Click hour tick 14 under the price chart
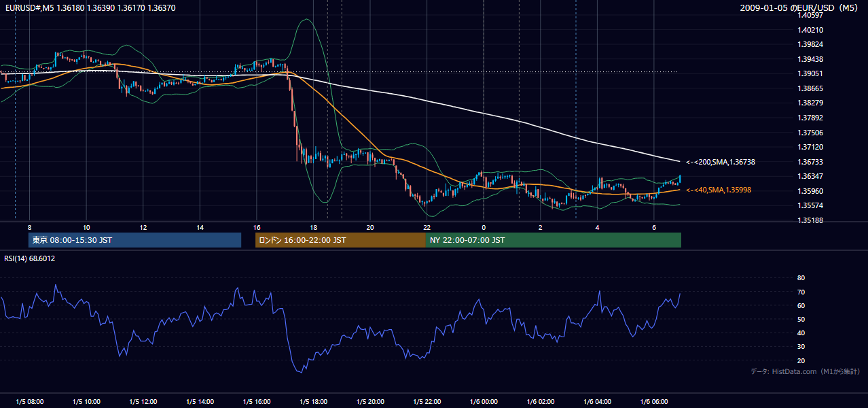The height and width of the screenshot is (408, 868). (x=200, y=227)
